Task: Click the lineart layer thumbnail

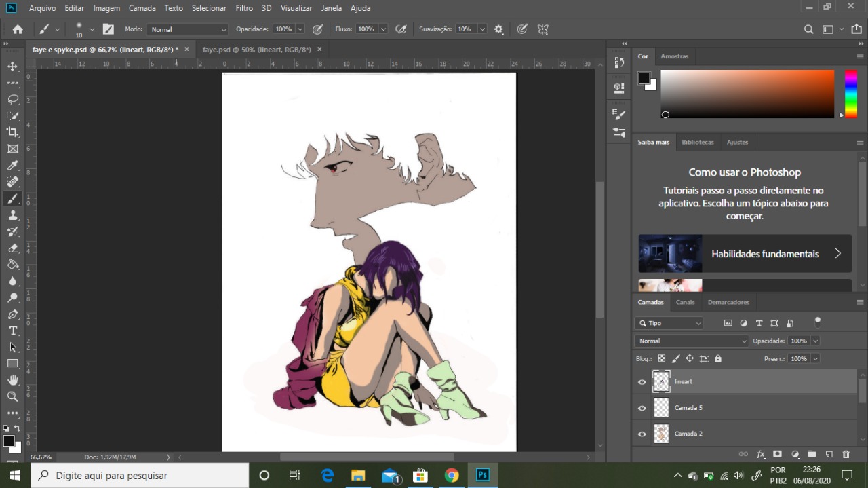Action: (x=661, y=381)
